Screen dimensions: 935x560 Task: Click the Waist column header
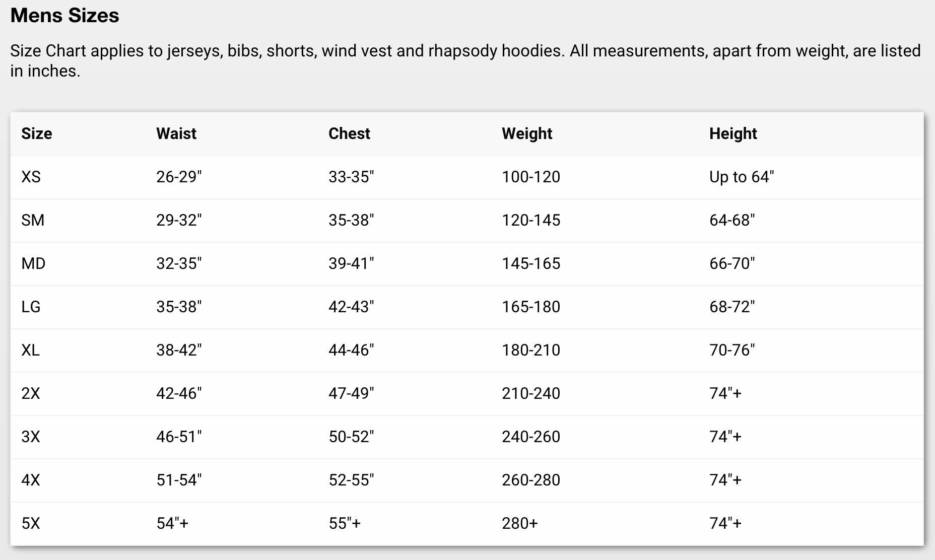(x=176, y=133)
